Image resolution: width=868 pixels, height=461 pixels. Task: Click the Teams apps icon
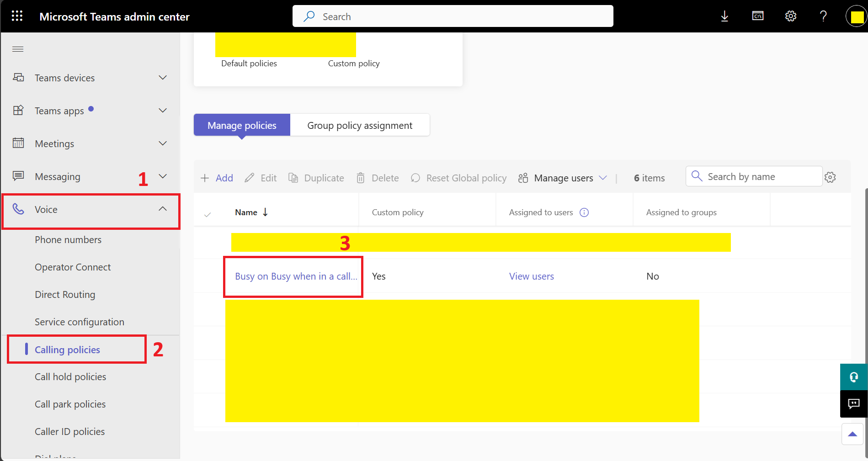(18, 110)
